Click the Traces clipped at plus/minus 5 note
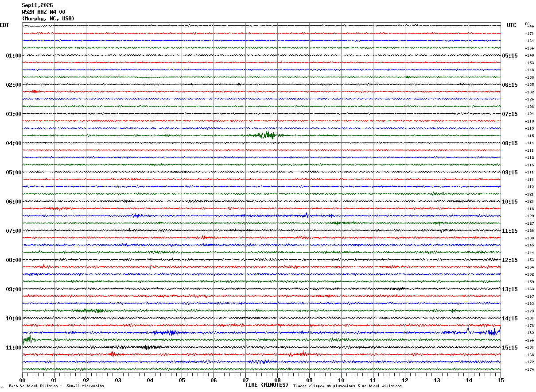This screenshot has height=392, width=536. pyautogui.click(x=347, y=386)
